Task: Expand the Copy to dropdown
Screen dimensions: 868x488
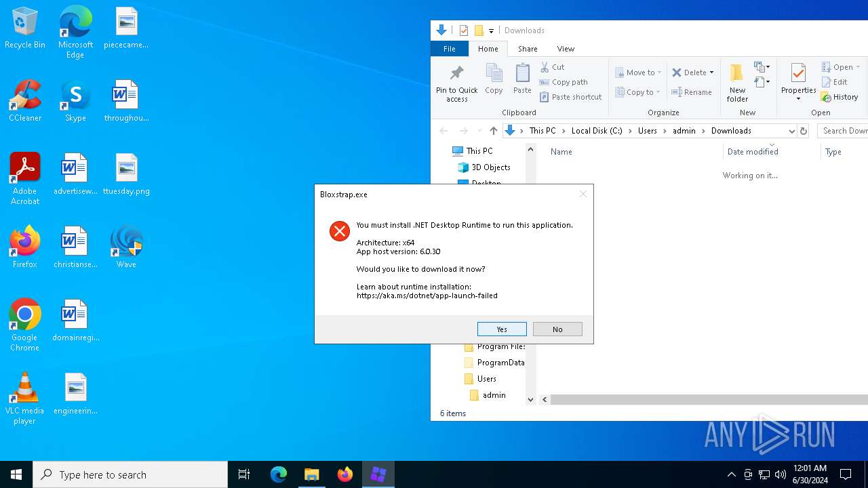Action: 658,92
